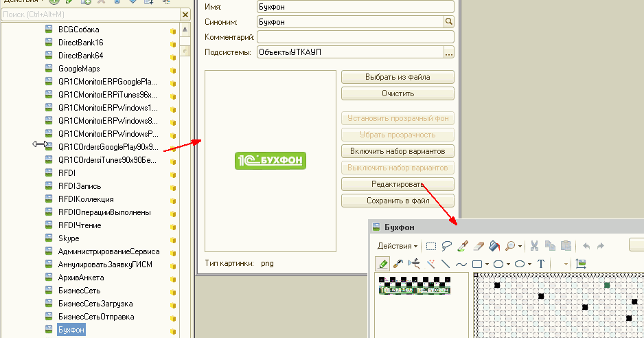Screen dimensions: 644x338
Task: Open Действия menu in Бухфон editor
Action: [x=397, y=246]
